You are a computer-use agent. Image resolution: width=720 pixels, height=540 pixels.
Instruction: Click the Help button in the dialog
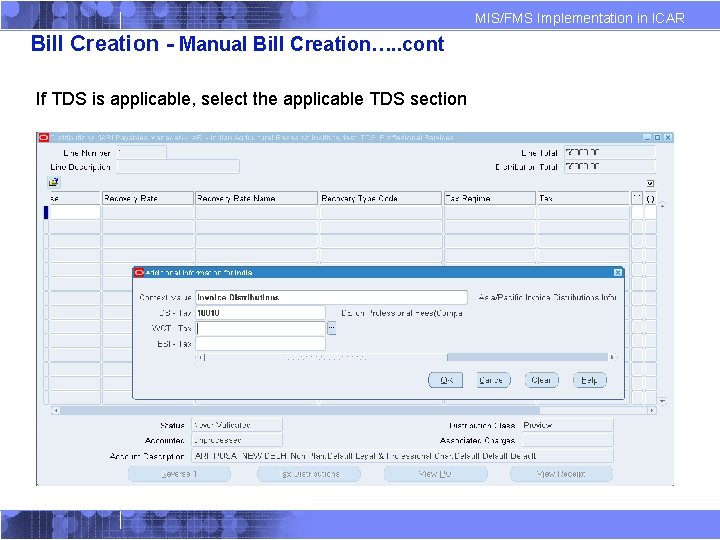pos(590,380)
